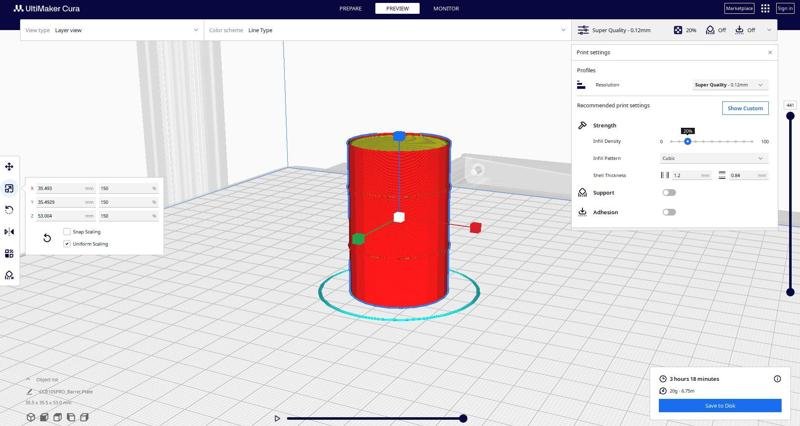Click the clock icon beside print time
This screenshot has height=426, width=800.
click(x=663, y=379)
